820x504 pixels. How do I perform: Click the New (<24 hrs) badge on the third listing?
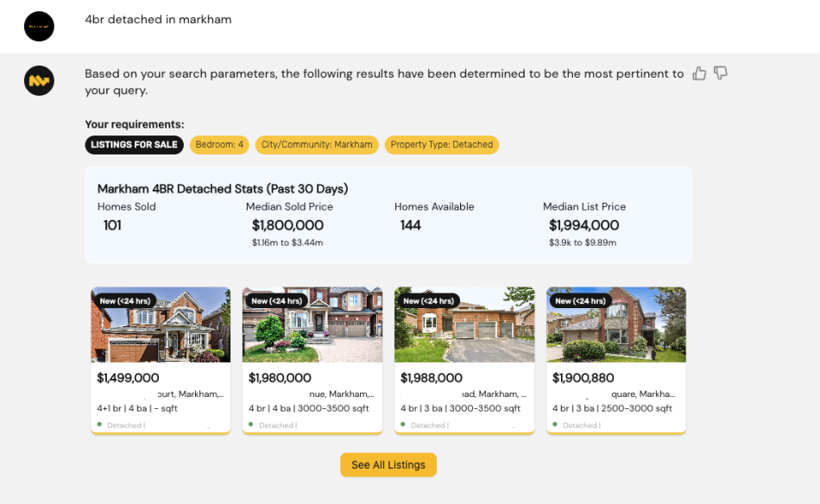click(428, 300)
